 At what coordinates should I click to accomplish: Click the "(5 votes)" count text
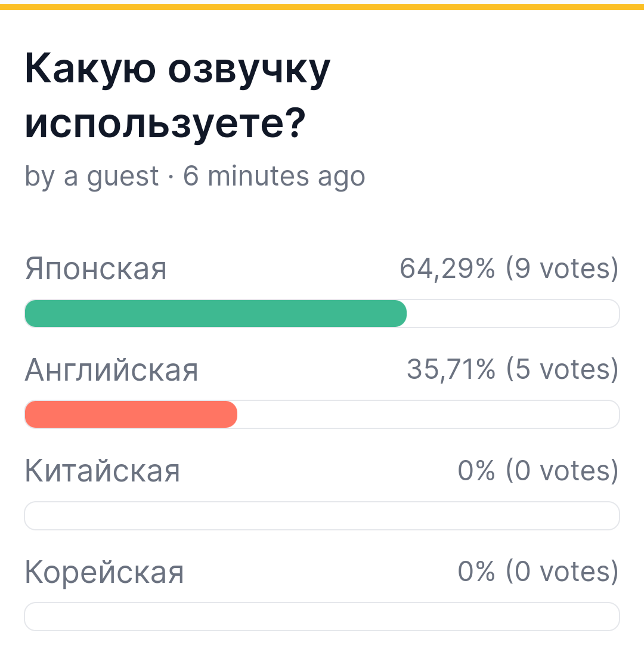tap(562, 369)
